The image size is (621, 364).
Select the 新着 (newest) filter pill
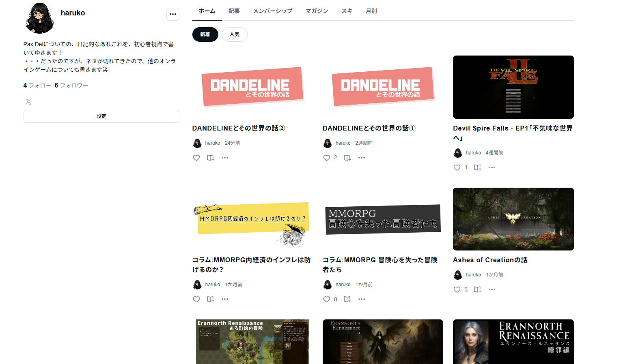click(x=205, y=34)
